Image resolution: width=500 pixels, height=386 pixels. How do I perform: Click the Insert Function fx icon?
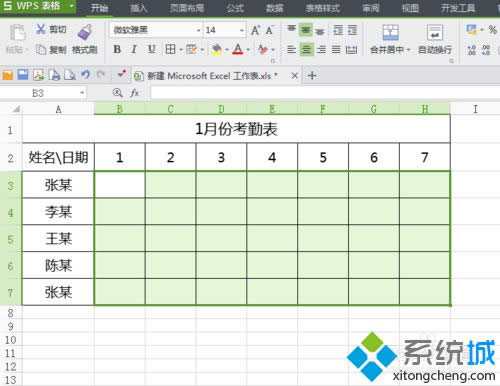coord(134,93)
